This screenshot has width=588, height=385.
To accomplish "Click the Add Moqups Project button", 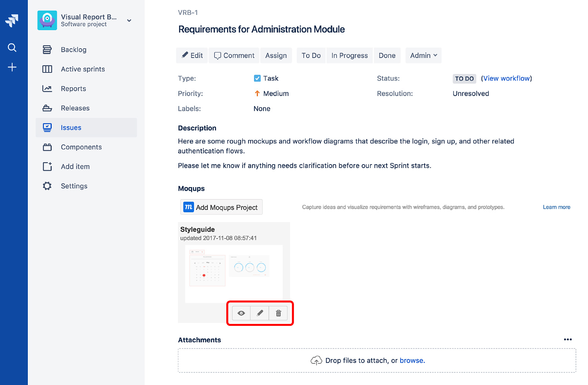I will tap(221, 207).
